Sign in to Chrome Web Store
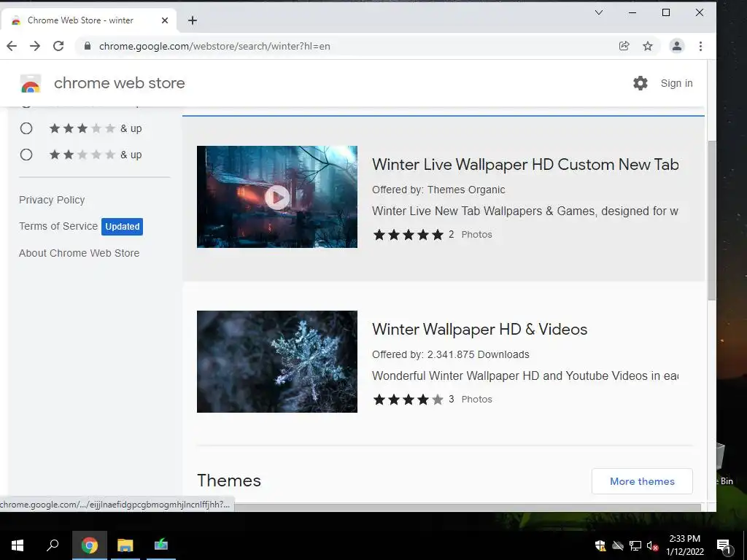747x560 pixels. 676,83
